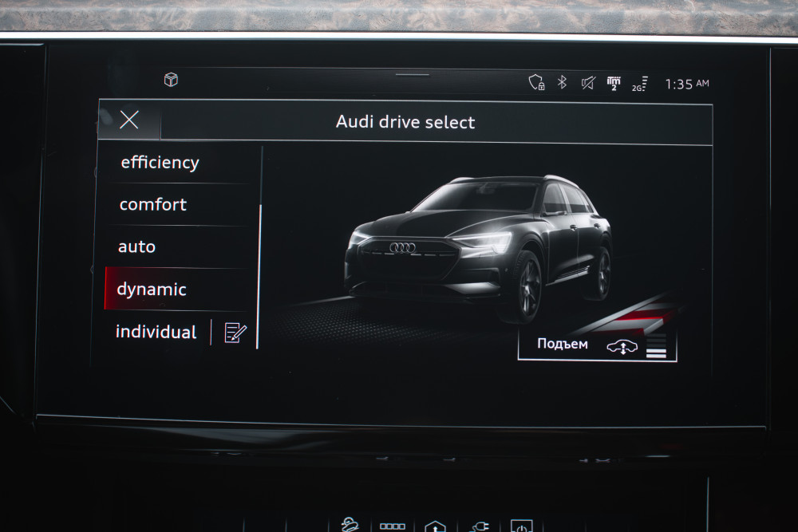
Task: Tap the 1:35 AM clock
Action: coord(687,84)
